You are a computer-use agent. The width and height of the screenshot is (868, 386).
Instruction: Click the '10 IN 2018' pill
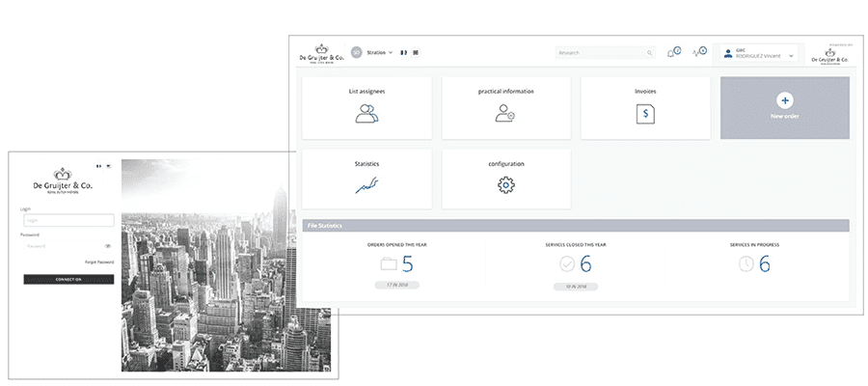575,287
